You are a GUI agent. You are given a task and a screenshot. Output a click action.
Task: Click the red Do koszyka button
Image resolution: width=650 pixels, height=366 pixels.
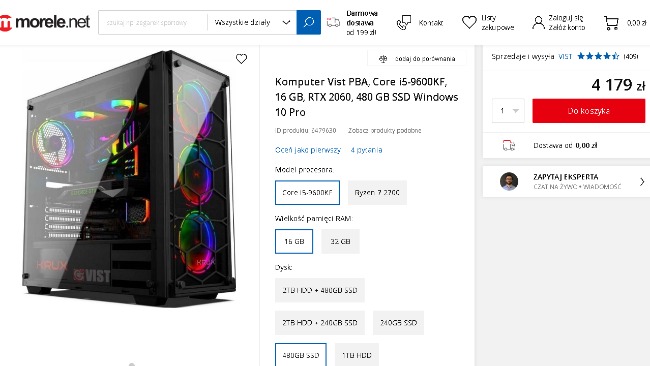point(589,111)
